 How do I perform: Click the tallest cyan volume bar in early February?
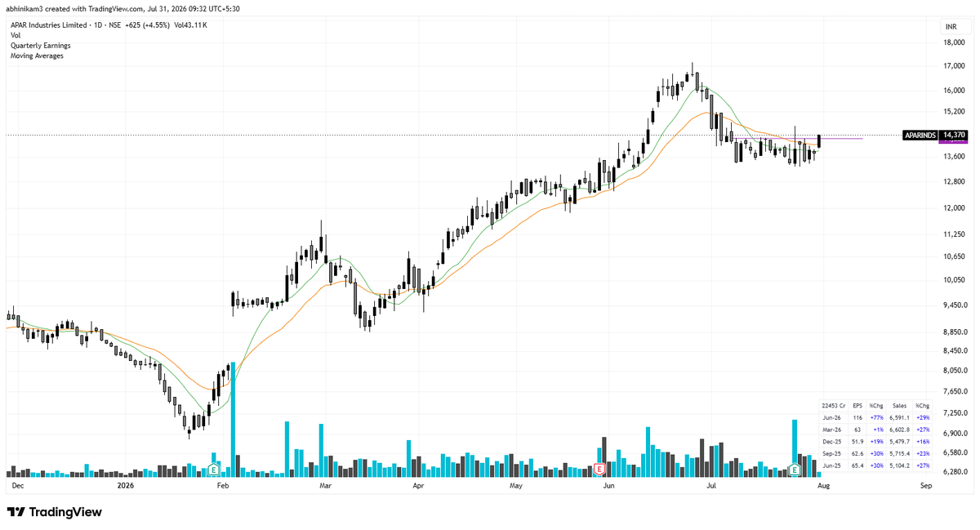(x=233, y=419)
